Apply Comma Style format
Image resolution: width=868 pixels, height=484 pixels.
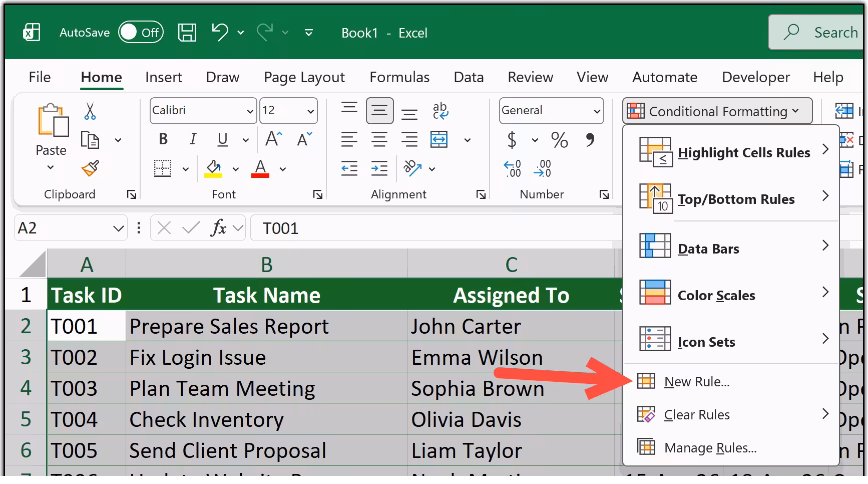pyautogui.click(x=590, y=139)
